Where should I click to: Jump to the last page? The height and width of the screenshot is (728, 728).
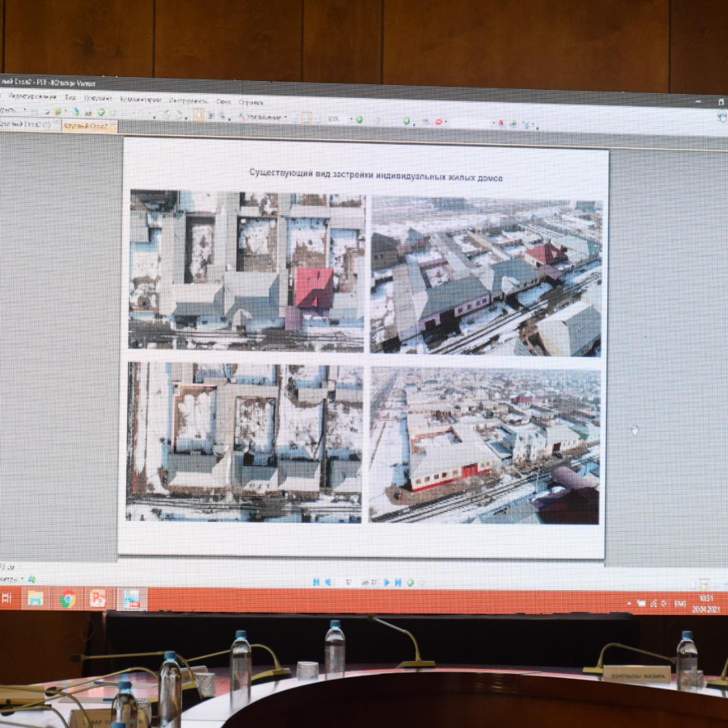coord(398,582)
